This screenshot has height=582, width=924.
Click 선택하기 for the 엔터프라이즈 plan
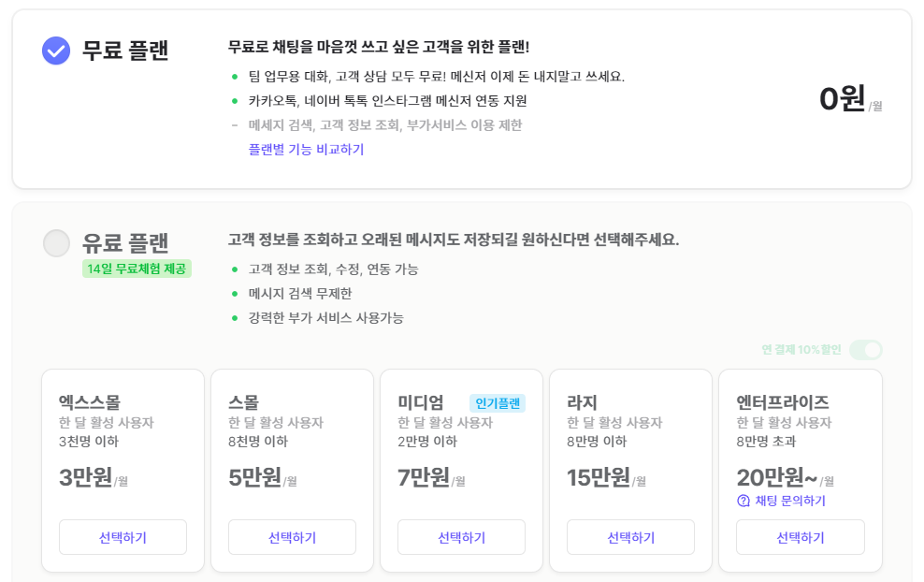[x=800, y=537]
